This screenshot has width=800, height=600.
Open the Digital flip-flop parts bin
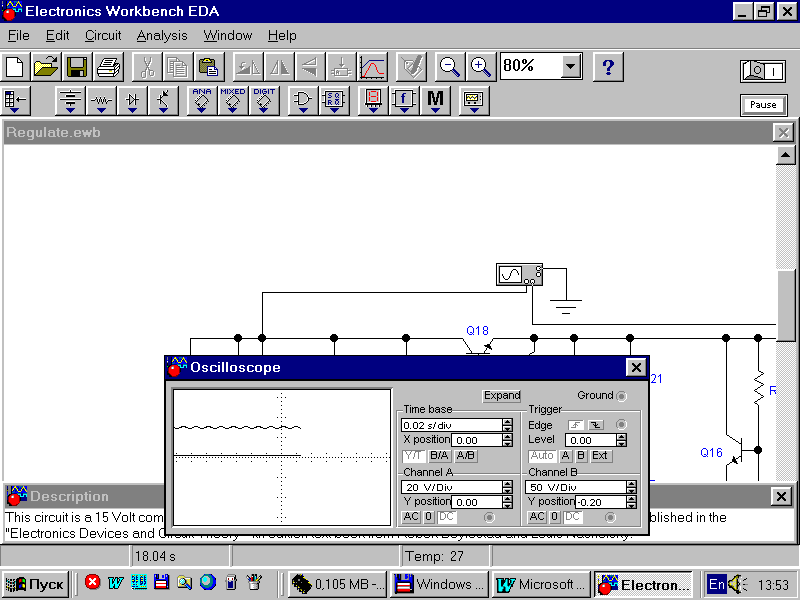(x=334, y=101)
